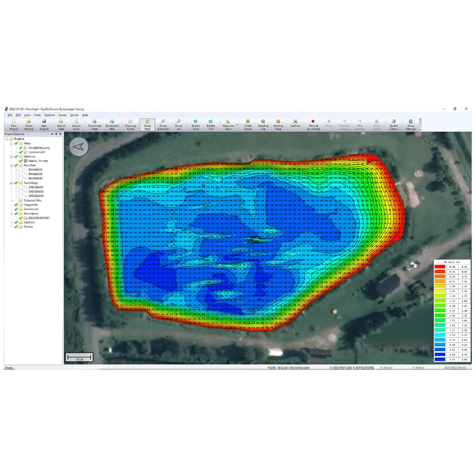Open the Edit menu
The image size is (476, 476).
tap(18, 115)
